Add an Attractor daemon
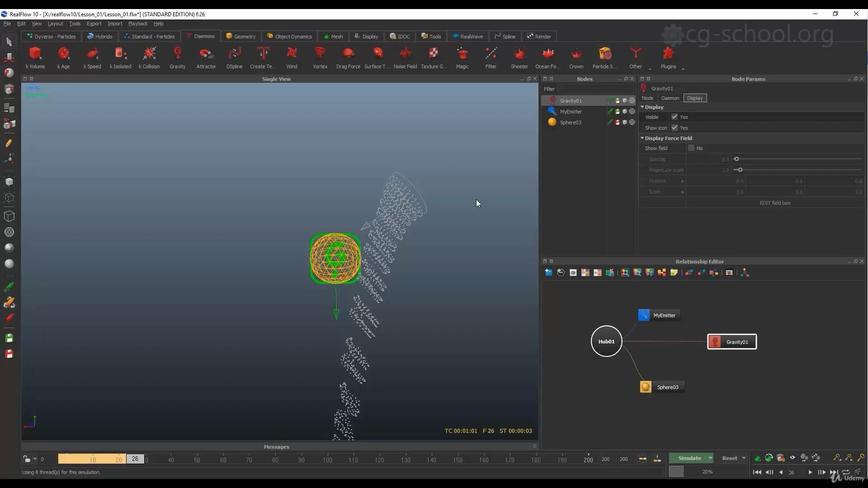The image size is (868, 488). coord(206,57)
